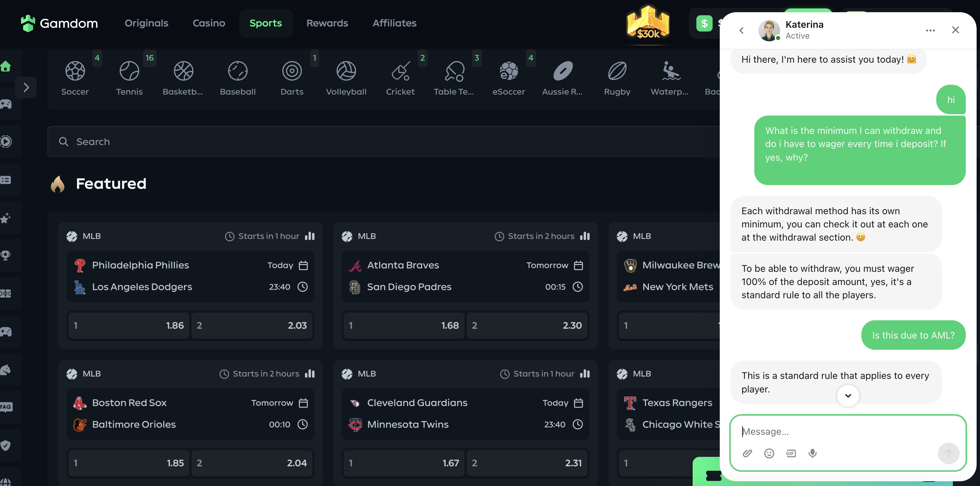Open Boston Red Sox match details

click(190, 414)
